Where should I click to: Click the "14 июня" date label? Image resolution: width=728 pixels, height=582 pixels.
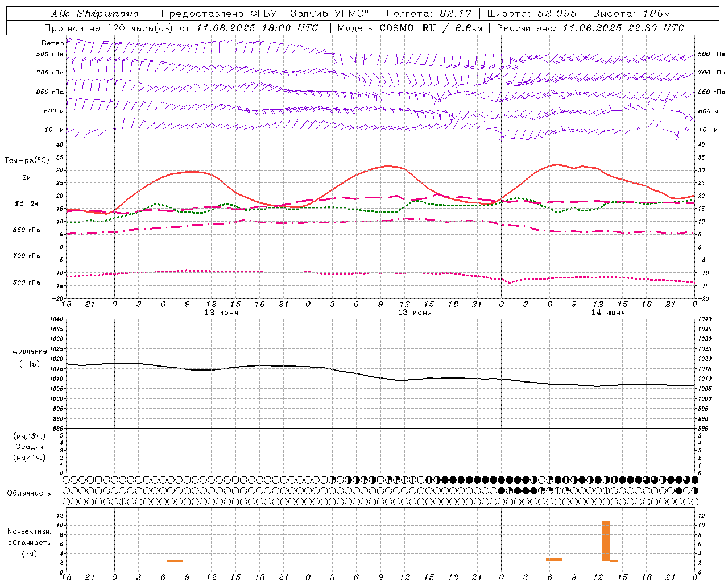tap(608, 313)
